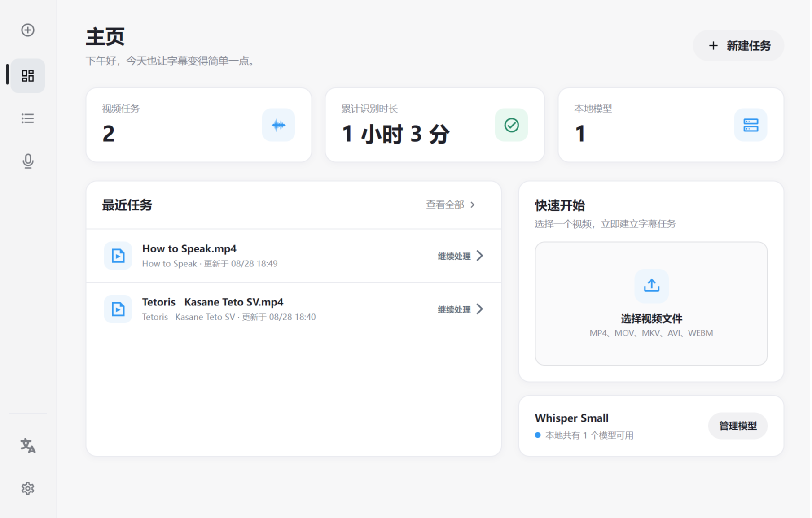
Task: Click the 选择视频文件 upload drop zone
Action: point(651,304)
